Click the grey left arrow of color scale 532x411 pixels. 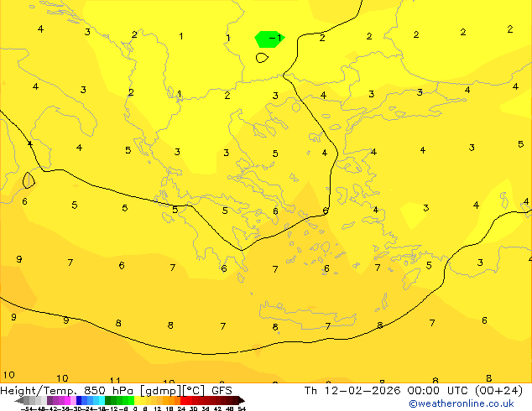[19, 400]
